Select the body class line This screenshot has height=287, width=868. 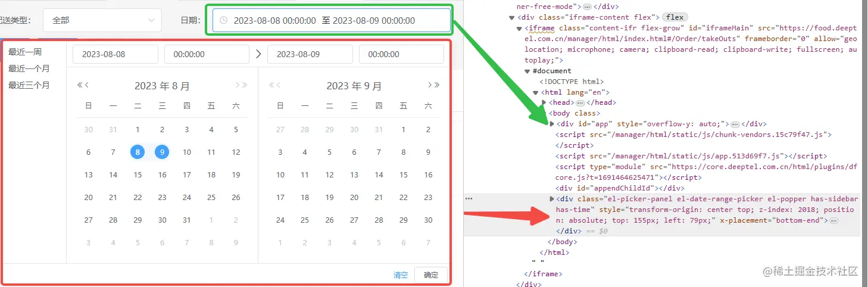pos(574,114)
